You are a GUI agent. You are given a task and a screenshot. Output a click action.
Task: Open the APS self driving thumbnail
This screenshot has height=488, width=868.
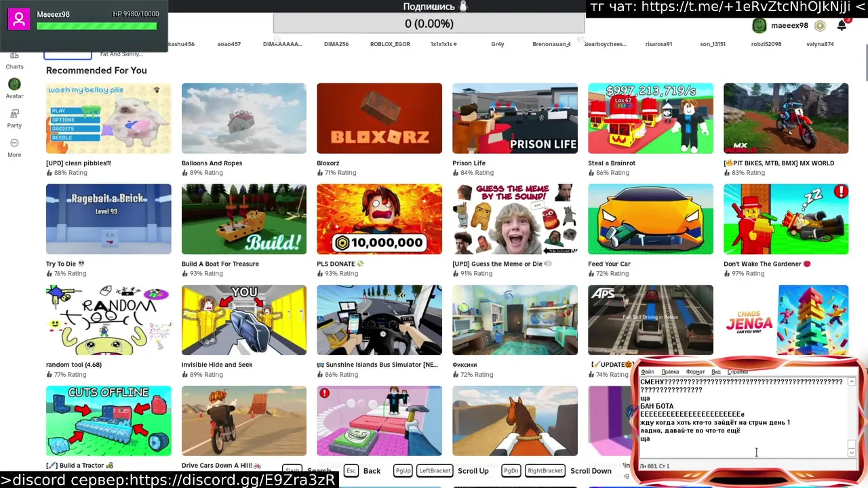pos(650,320)
